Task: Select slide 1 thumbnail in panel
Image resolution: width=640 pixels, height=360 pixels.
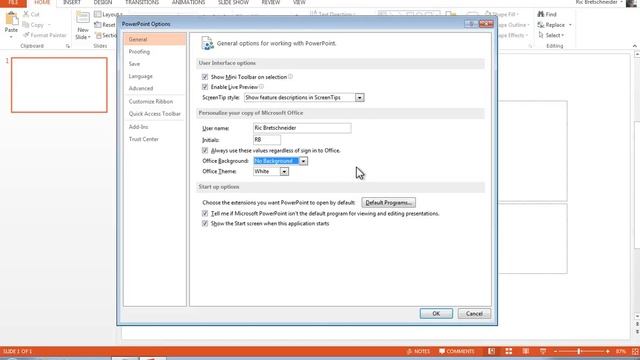Action: (59, 85)
